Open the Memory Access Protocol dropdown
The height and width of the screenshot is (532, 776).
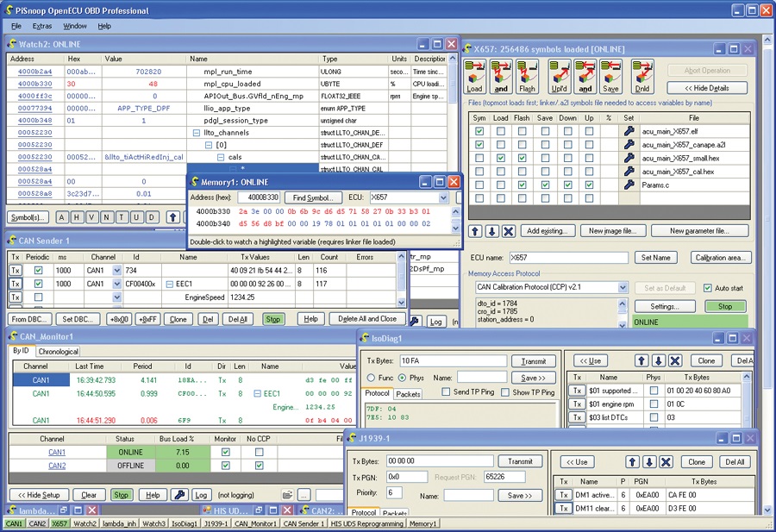[x=623, y=287]
